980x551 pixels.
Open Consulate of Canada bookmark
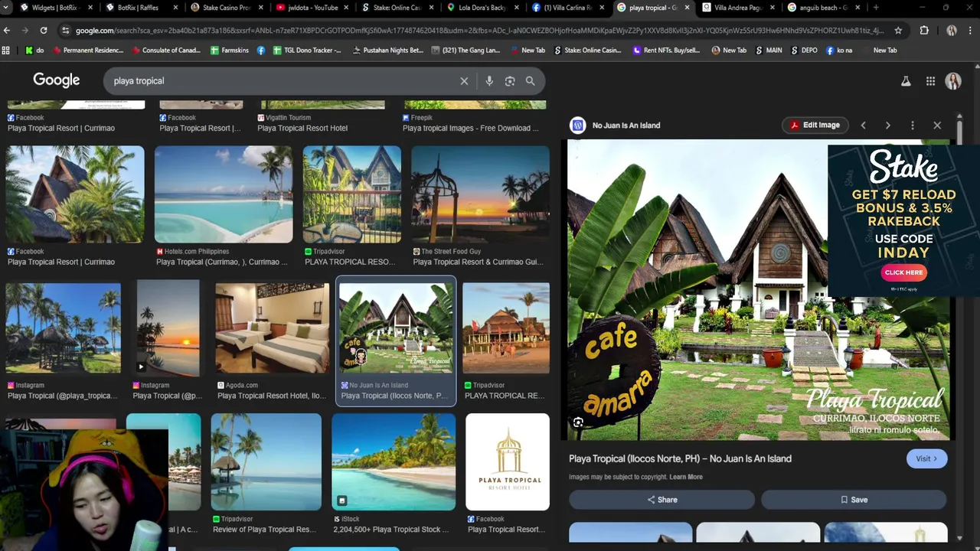tap(165, 51)
